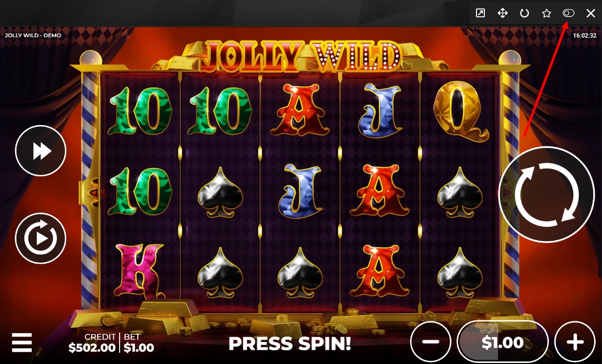The width and height of the screenshot is (602, 364).
Task: Click the Jolly Wild logo
Action: tap(301, 55)
